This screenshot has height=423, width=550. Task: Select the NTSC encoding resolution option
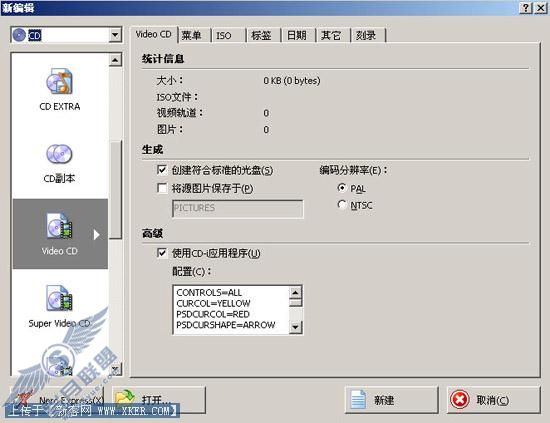(342, 204)
